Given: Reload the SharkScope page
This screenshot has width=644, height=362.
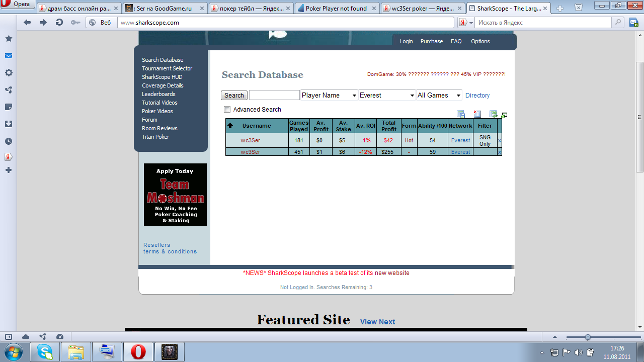Looking at the screenshot, I should (59, 23).
